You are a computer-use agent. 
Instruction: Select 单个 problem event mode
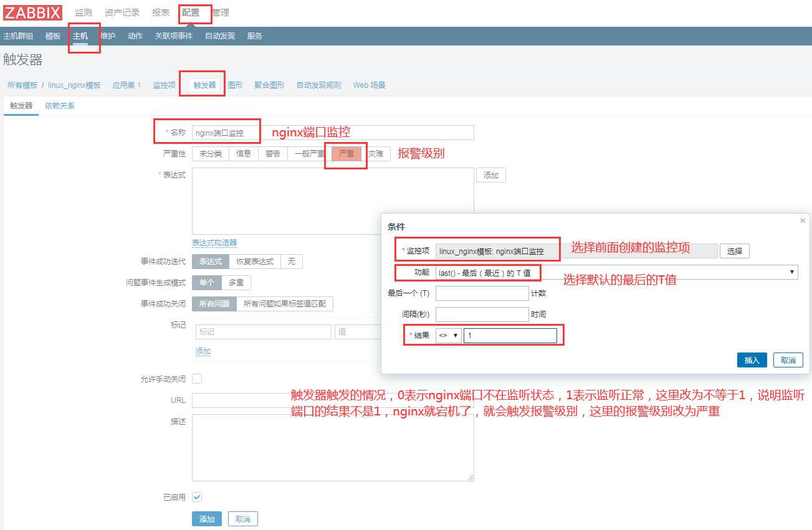207,283
